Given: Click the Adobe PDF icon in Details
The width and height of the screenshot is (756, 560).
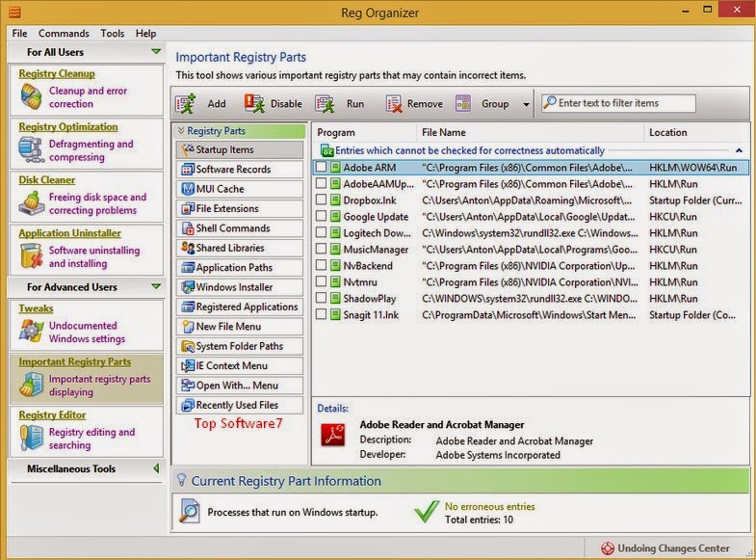Looking at the screenshot, I should pos(333,435).
